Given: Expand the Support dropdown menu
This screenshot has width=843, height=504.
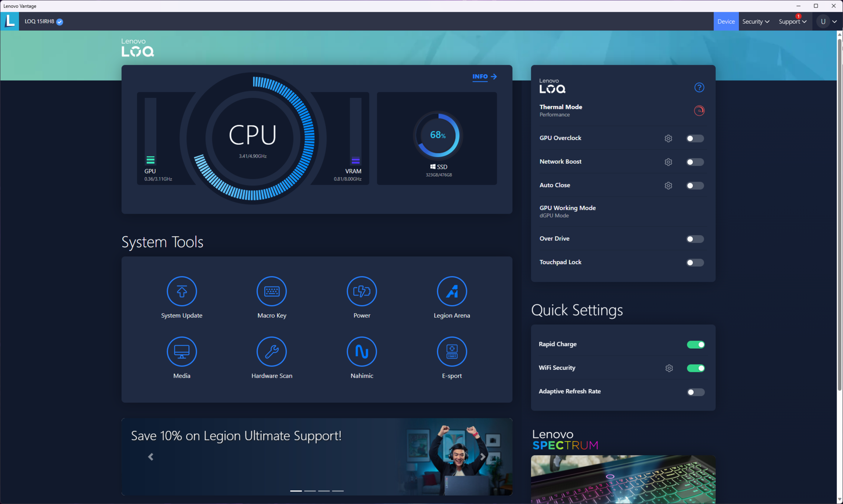Looking at the screenshot, I should point(792,21).
